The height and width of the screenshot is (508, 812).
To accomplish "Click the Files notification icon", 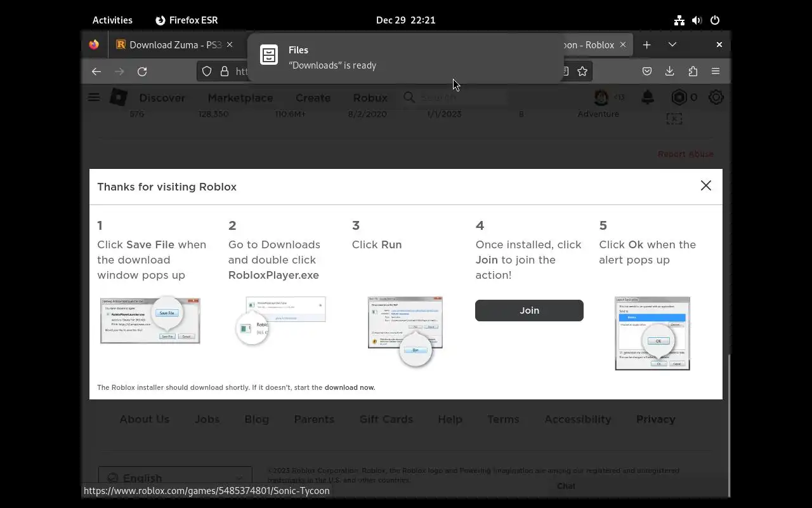I will (x=269, y=55).
